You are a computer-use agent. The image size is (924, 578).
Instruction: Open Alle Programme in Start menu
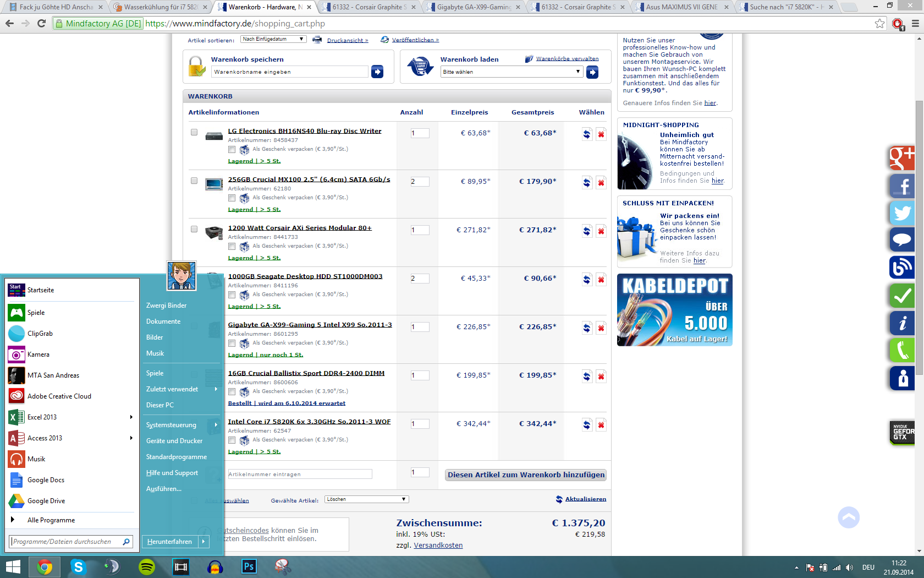[71, 520]
